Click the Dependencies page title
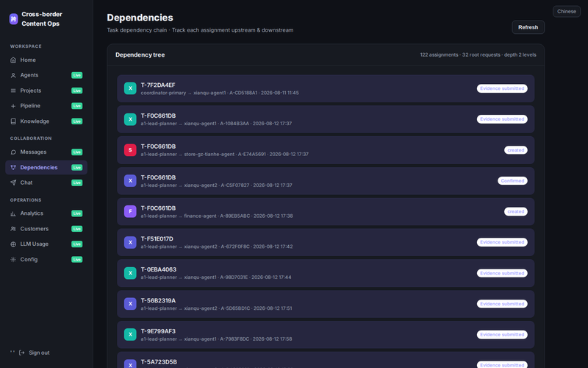This screenshot has height=368, width=588. 140,18
